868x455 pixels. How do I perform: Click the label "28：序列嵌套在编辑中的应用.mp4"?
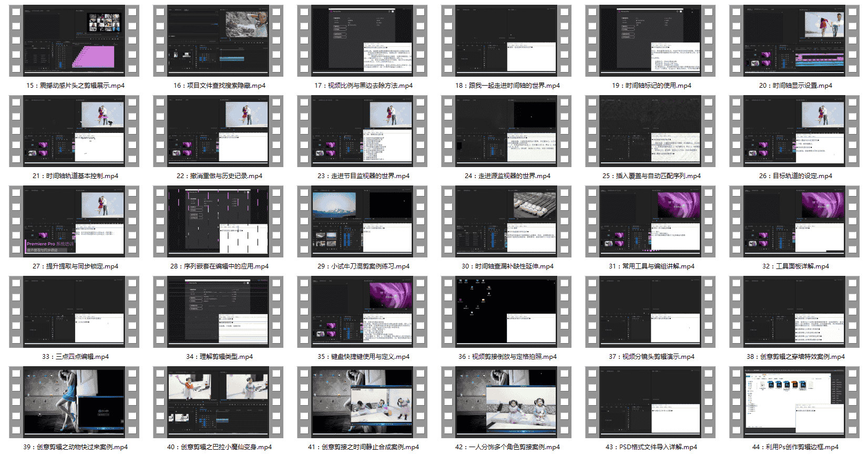pyautogui.click(x=219, y=266)
